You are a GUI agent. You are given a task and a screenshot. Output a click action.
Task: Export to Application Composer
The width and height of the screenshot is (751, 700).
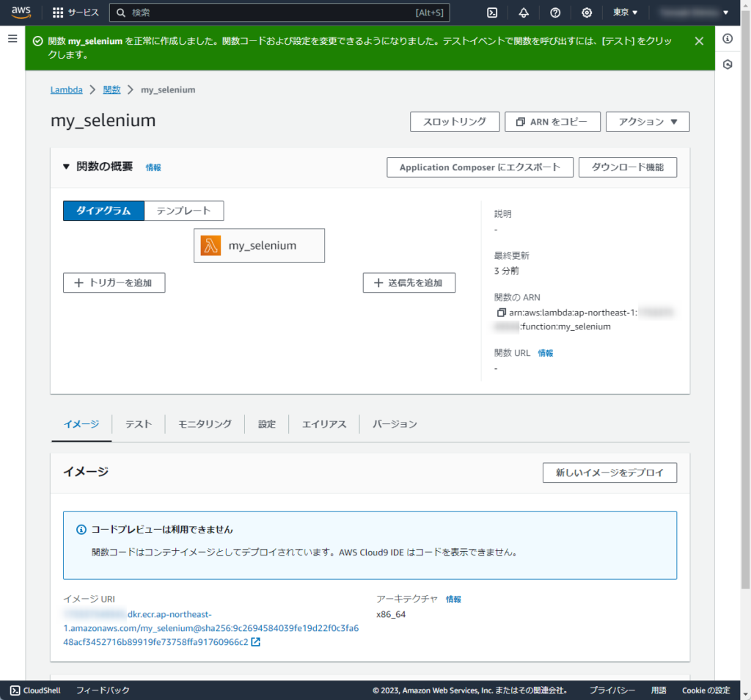tap(480, 167)
